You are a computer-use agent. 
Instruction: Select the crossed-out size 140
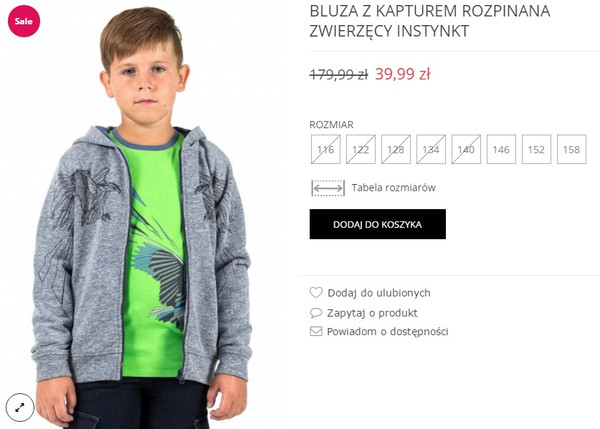click(x=466, y=149)
